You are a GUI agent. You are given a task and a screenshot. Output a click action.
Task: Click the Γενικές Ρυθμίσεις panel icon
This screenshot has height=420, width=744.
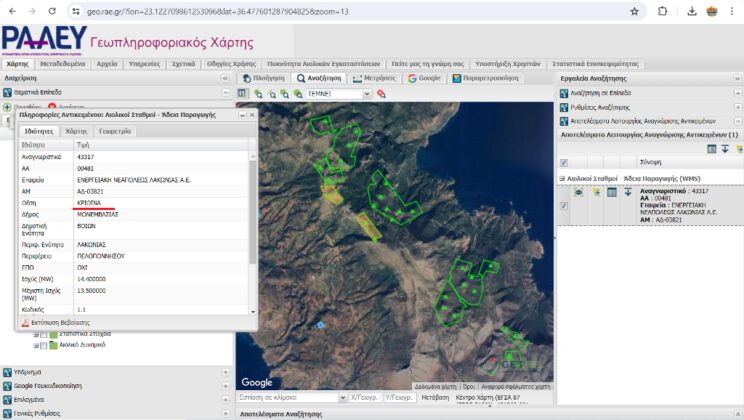coord(7,413)
